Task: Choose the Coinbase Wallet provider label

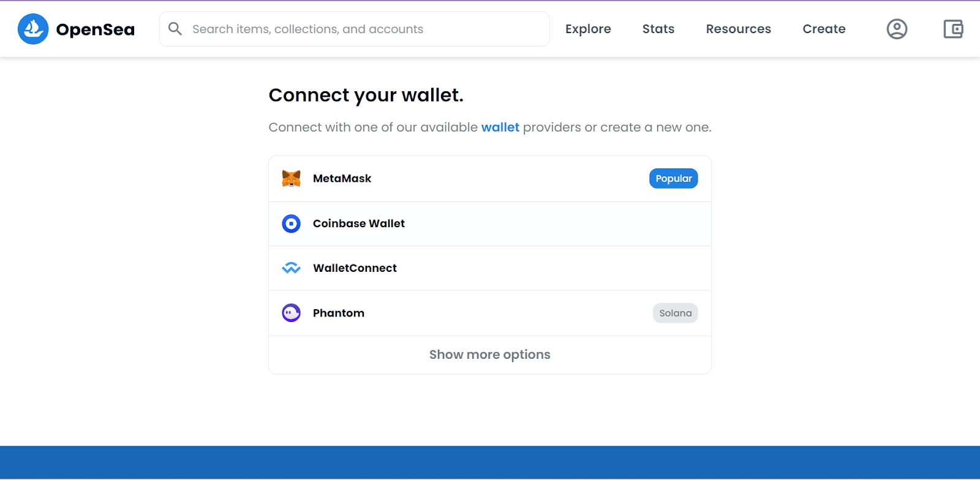Action: [x=359, y=223]
